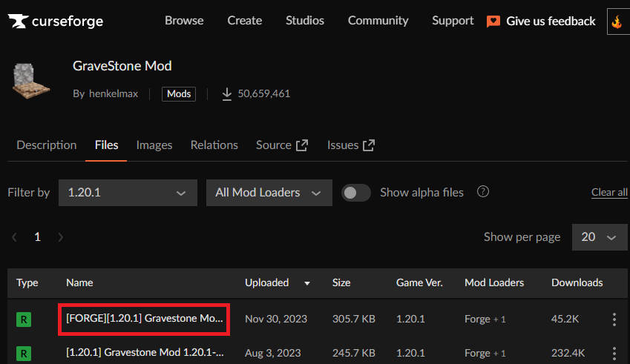Click the help icon beside Show alpha files
The height and width of the screenshot is (364, 630).
click(x=483, y=192)
